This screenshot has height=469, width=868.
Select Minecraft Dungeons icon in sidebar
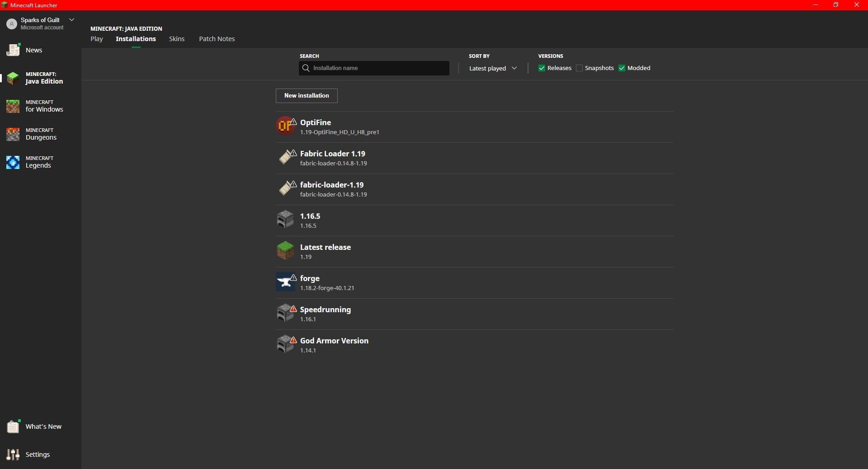pyautogui.click(x=13, y=134)
